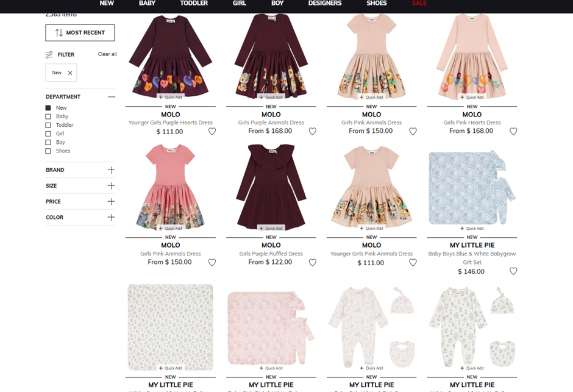Expand the Brand filter section

(x=112, y=170)
